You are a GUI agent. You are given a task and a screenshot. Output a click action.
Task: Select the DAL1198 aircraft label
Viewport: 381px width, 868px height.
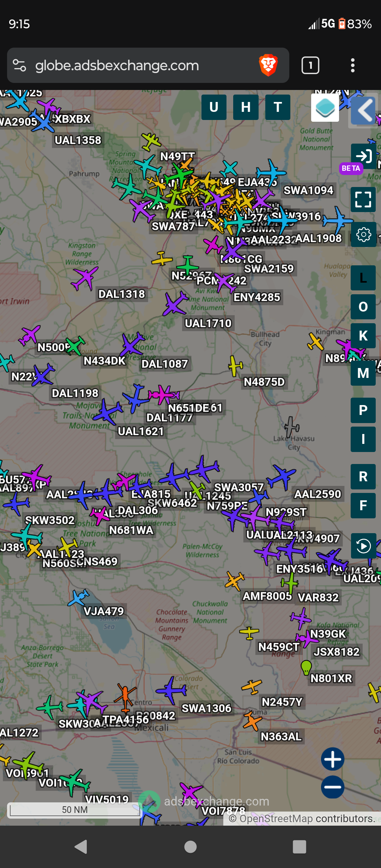[75, 393]
